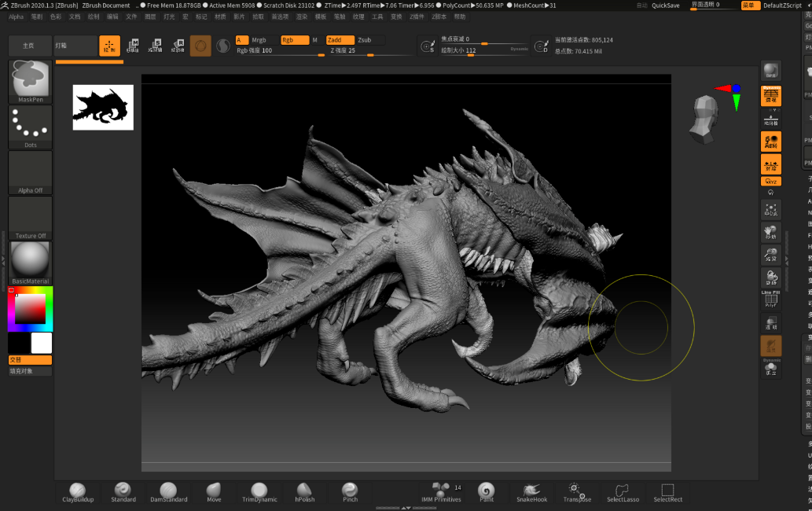Click the color picker square
Image resolution: width=812 pixels, height=511 pixels.
tap(30, 308)
